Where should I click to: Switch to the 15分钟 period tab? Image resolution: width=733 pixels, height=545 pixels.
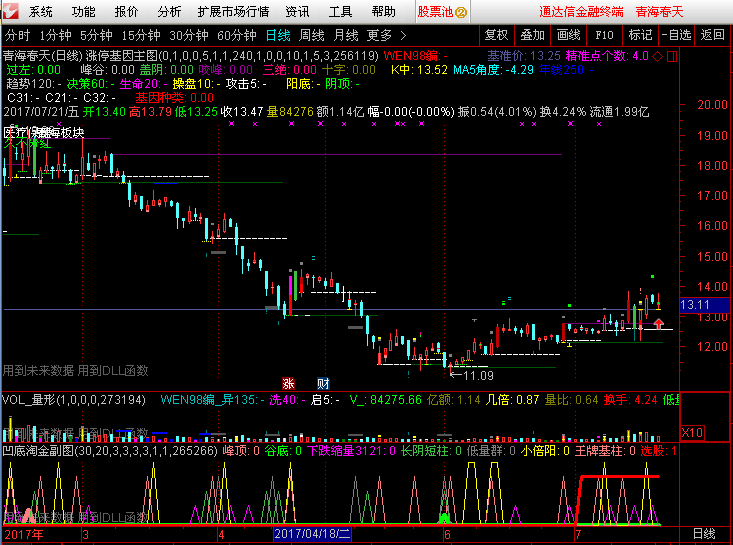point(141,36)
